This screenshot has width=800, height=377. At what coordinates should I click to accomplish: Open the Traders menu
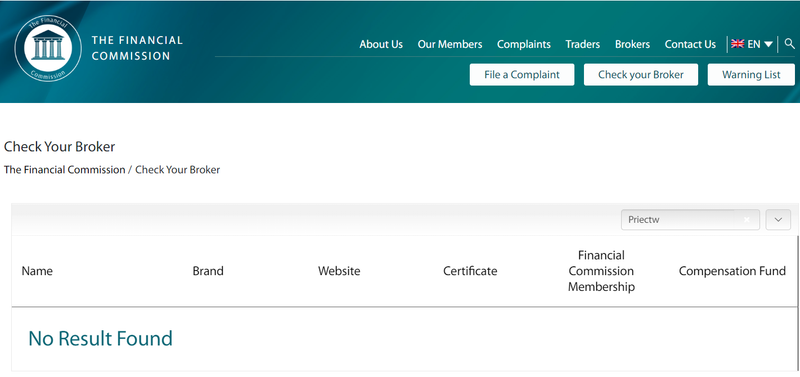582,44
